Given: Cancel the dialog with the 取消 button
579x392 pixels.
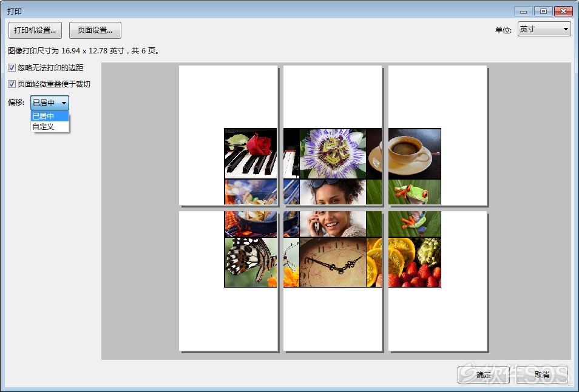Looking at the screenshot, I should [542, 374].
